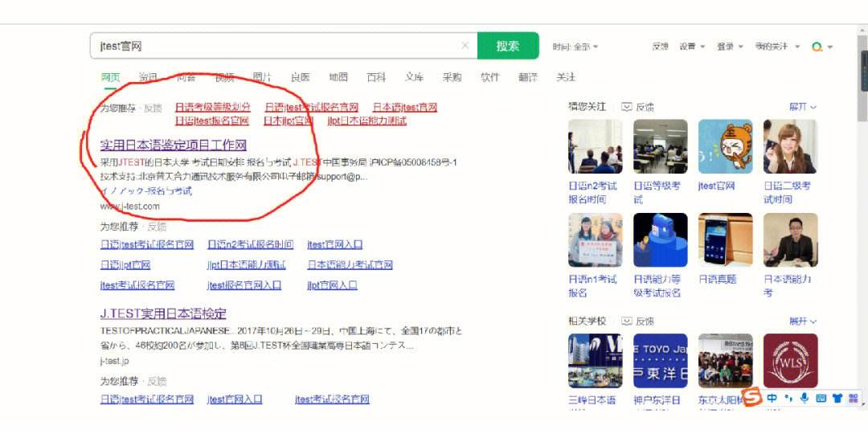Viewport: 868px width, 434px height.
Task: Open 日语真题 phone thumbnail
Action: [x=725, y=240]
